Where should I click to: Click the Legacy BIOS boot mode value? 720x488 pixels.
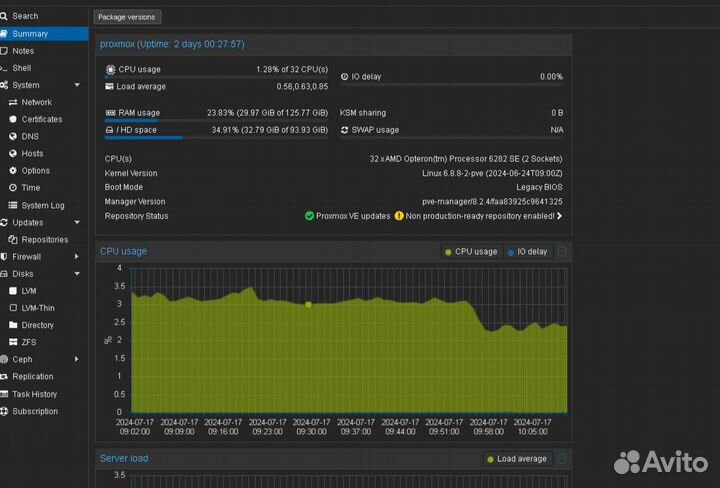539,187
